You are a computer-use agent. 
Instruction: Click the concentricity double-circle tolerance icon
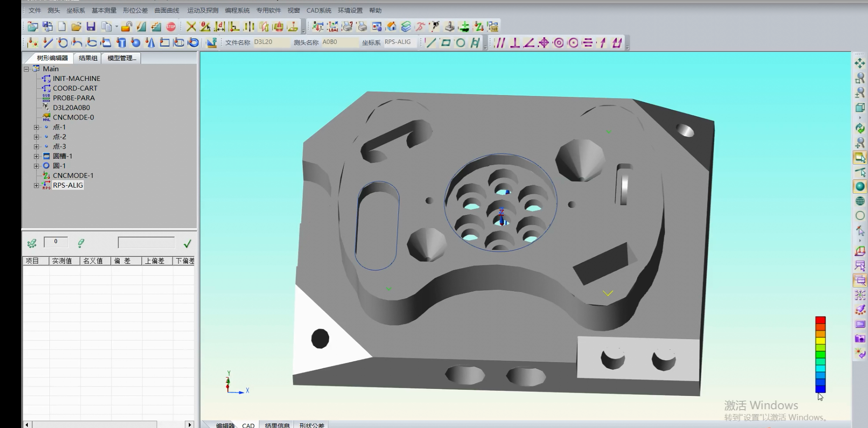click(559, 43)
